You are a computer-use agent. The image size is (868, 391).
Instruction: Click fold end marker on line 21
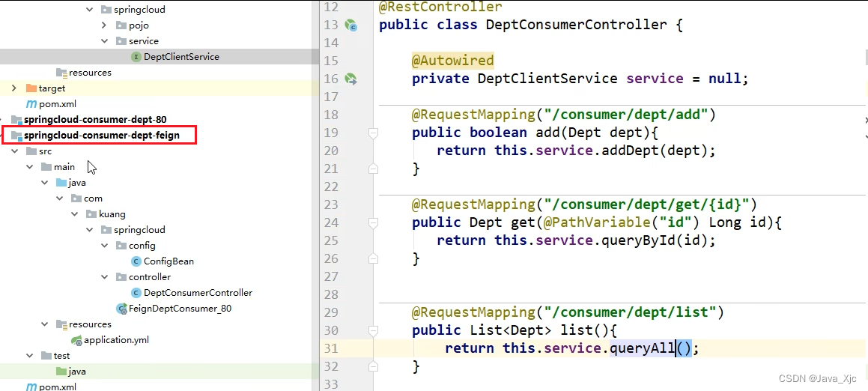click(x=373, y=169)
